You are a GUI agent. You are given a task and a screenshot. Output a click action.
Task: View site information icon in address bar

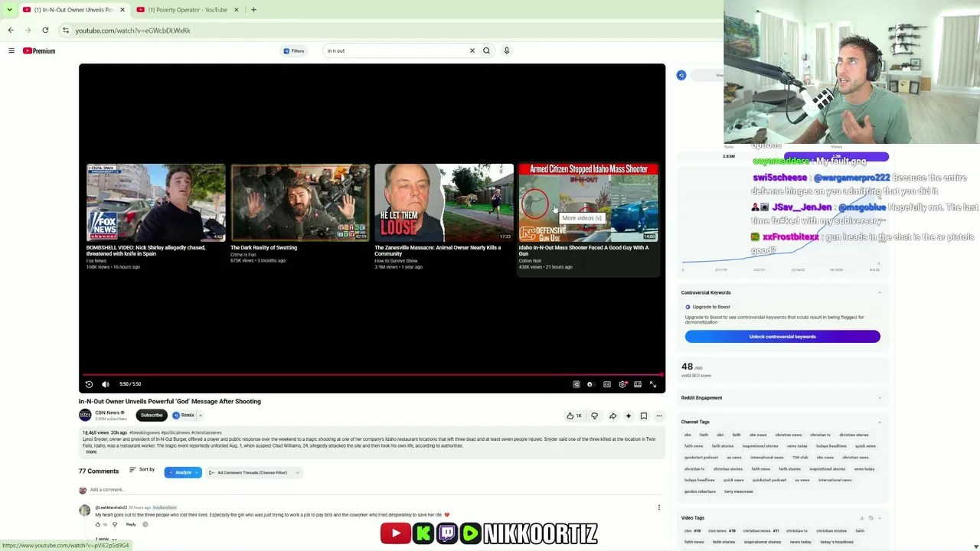click(x=66, y=31)
